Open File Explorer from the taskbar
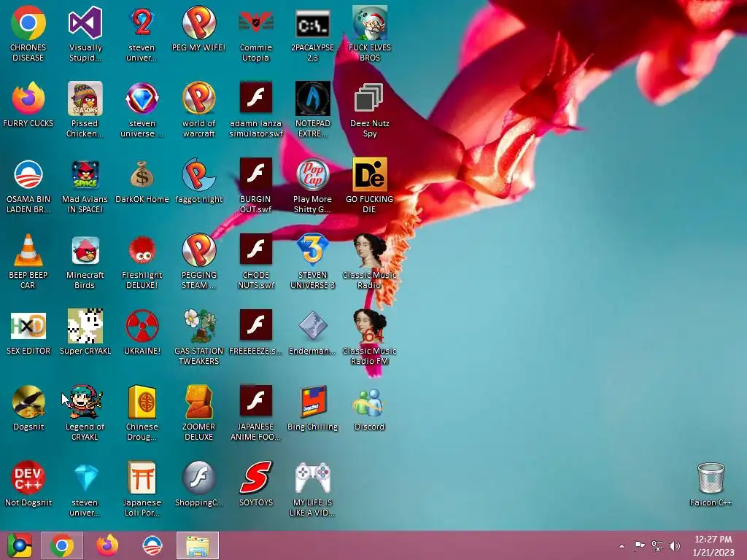Image resolution: width=747 pixels, height=560 pixels. 198,545
